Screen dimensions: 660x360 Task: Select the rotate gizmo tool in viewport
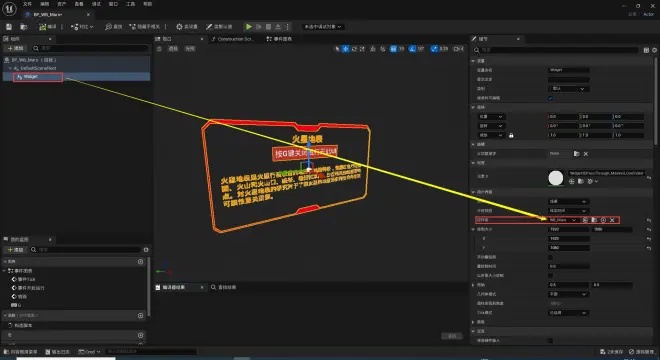click(x=354, y=49)
